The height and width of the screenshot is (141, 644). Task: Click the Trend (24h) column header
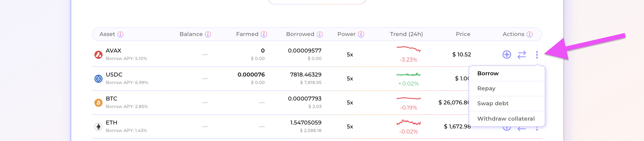406,34
